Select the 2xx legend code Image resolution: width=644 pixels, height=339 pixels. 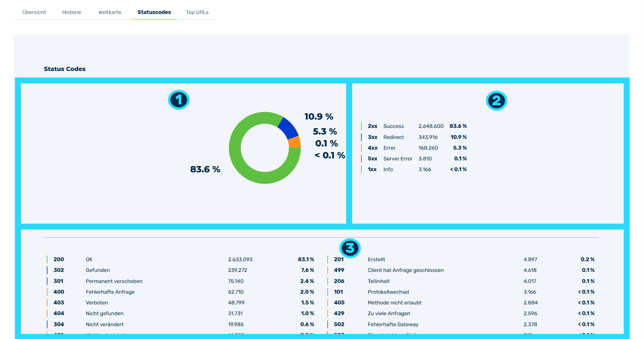click(372, 126)
